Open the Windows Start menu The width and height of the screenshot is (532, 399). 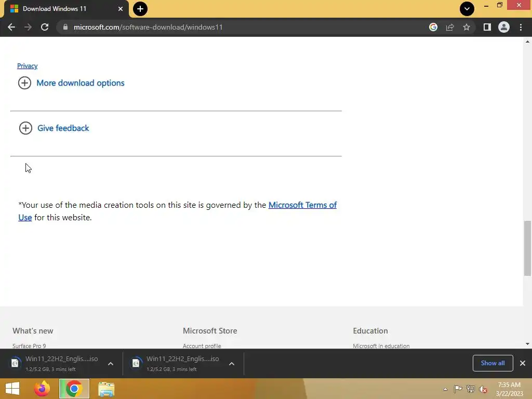(12, 389)
